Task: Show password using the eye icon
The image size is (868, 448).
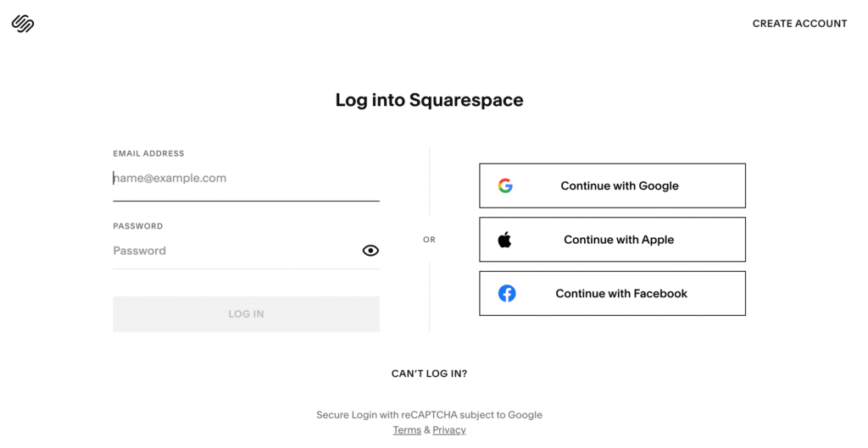Action: pyautogui.click(x=370, y=251)
